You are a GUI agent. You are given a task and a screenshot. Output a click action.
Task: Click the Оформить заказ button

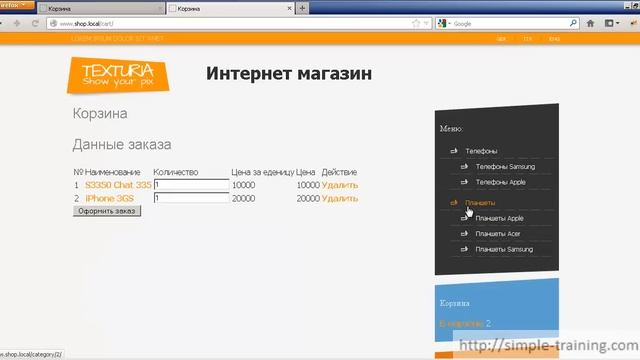coord(107,211)
